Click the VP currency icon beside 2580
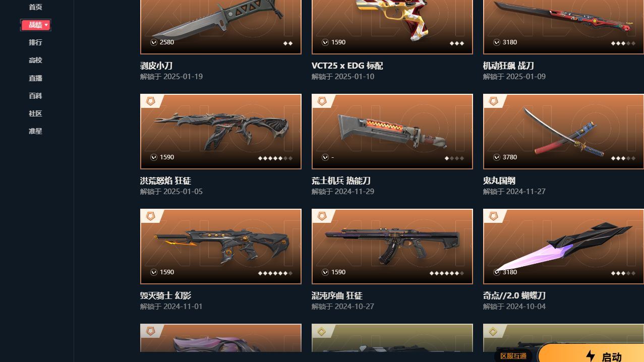 pos(154,42)
